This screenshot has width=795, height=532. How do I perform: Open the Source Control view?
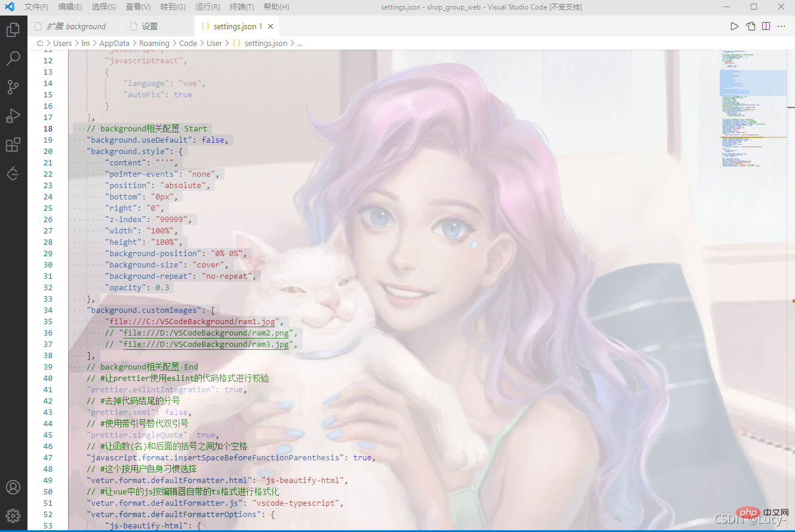point(13,87)
